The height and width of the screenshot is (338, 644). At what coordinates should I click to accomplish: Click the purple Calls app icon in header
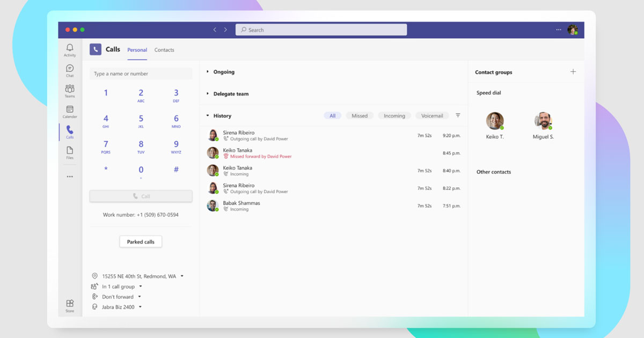pos(96,49)
